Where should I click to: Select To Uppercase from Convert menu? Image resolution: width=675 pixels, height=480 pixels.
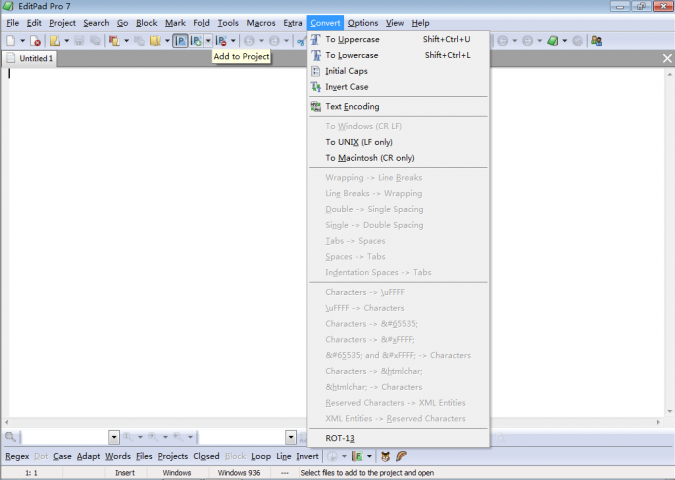tap(352, 39)
